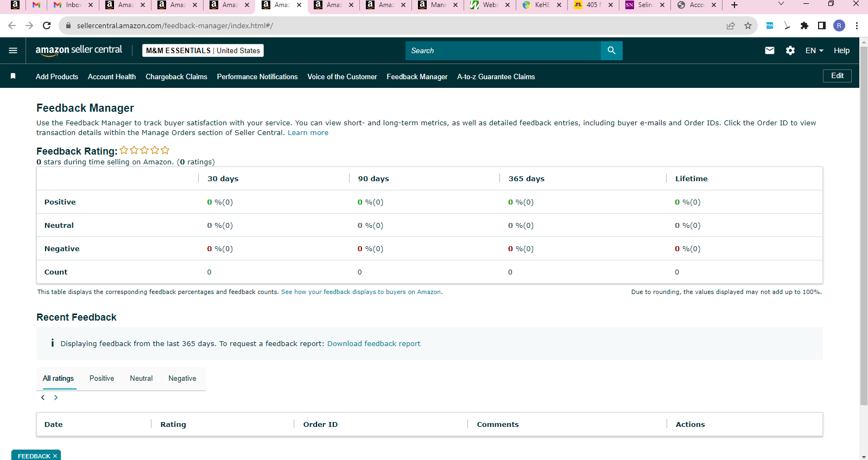Go forward in browser history
Screen dimensions: 868x460
point(29,25)
